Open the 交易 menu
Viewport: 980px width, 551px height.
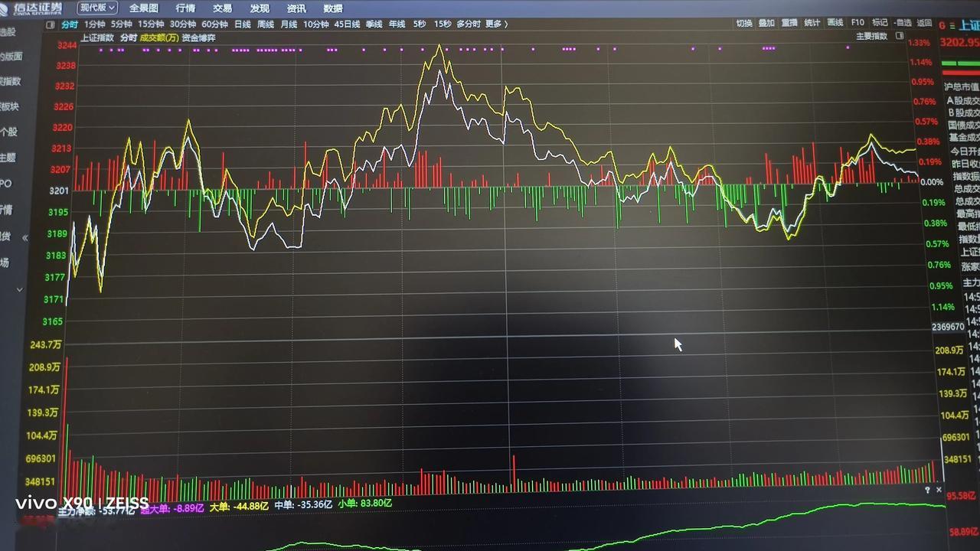[222, 8]
